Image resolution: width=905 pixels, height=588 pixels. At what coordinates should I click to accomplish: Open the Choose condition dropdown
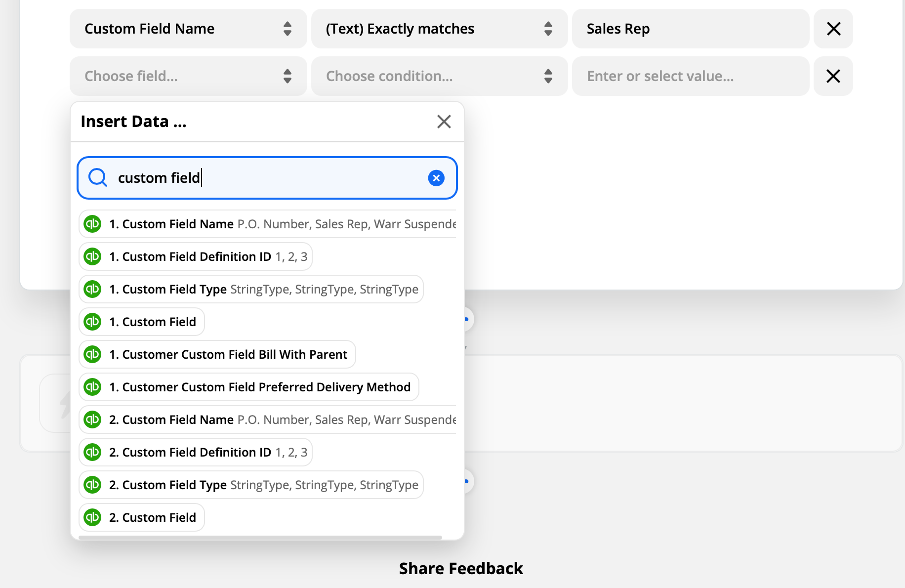[x=439, y=76]
